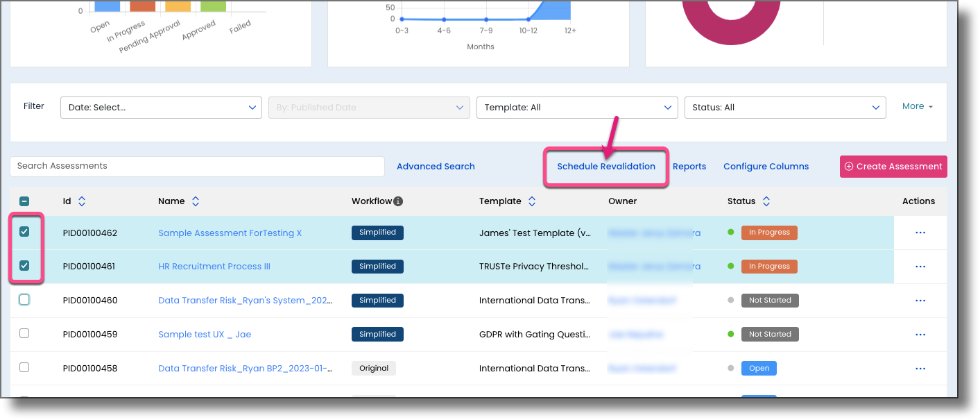Open actions menu for PID00100458
This screenshot has width=980, height=420.
[x=920, y=368]
